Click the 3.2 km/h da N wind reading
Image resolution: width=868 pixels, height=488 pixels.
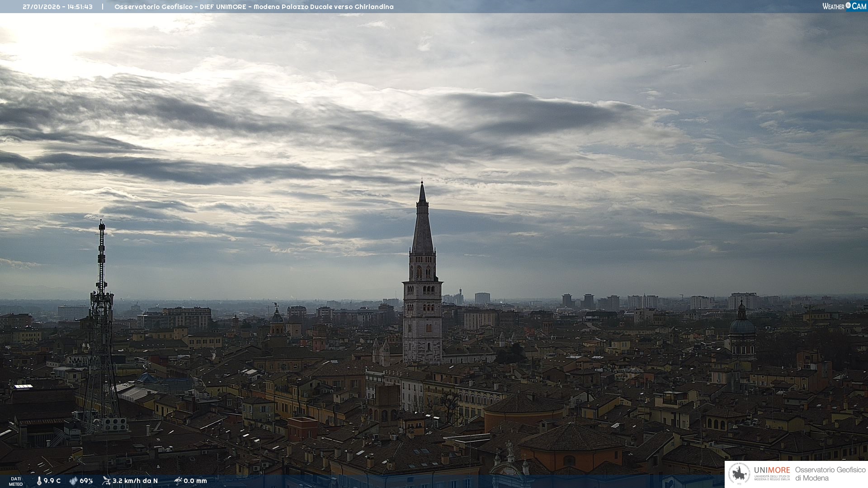(x=135, y=481)
